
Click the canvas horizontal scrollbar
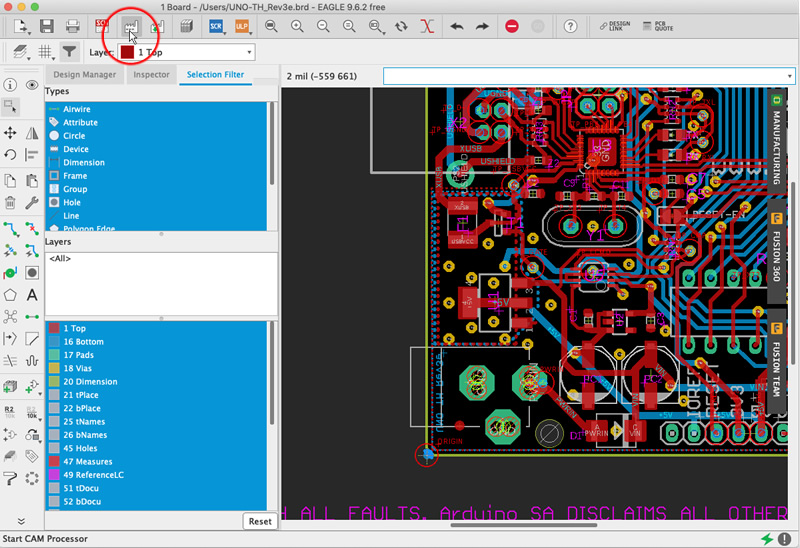click(x=523, y=525)
